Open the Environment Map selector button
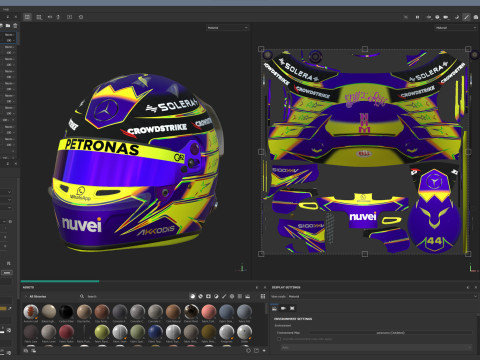Image resolution: width=480 pixels, height=360 pixels. pyautogui.click(x=391, y=333)
